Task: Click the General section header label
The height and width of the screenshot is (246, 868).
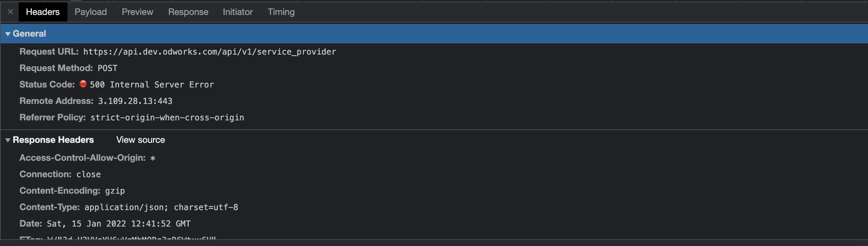Action: pos(29,34)
